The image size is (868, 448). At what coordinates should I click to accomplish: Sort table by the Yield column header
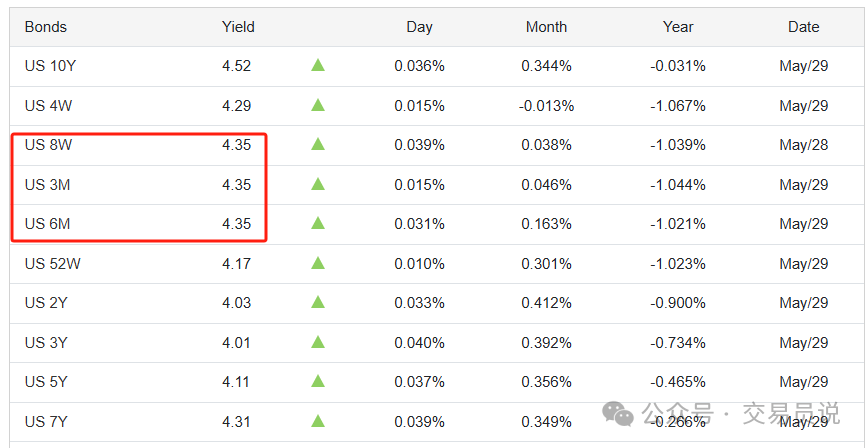238,27
